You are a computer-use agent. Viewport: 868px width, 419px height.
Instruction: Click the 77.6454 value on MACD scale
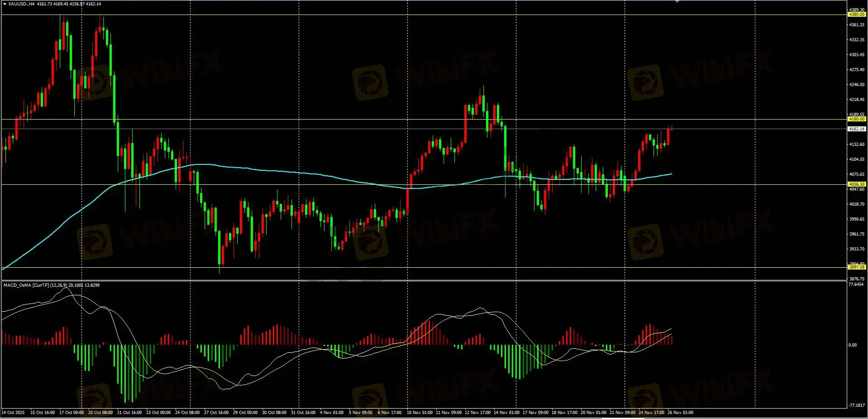[856, 284]
